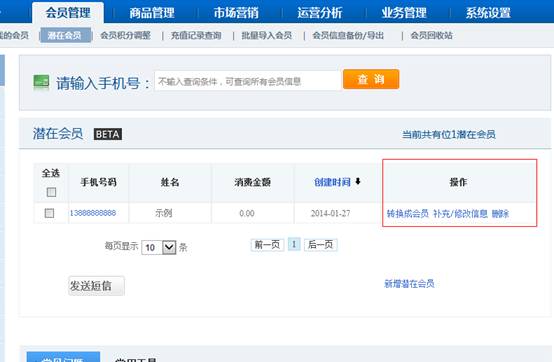The width and height of the screenshot is (554, 362).
Task: Click the green card icon beside phone prompt
Action: (x=41, y=82)
